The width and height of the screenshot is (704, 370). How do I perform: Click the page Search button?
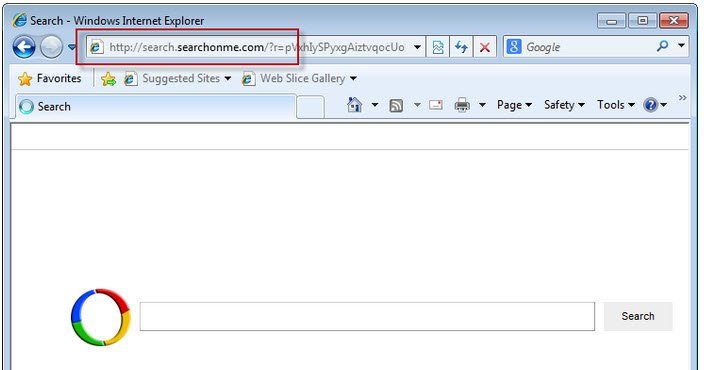(x=638, y=316)
